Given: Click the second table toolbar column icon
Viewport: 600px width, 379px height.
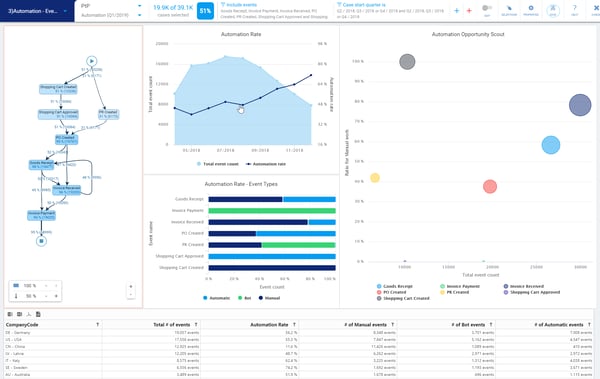Looking at the screenshot, I should click(x=19, y=314).
